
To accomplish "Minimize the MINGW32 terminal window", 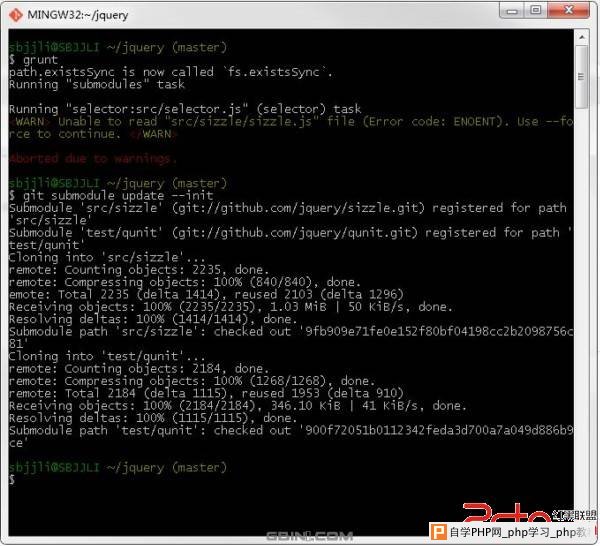I will (x=512, y=10).
